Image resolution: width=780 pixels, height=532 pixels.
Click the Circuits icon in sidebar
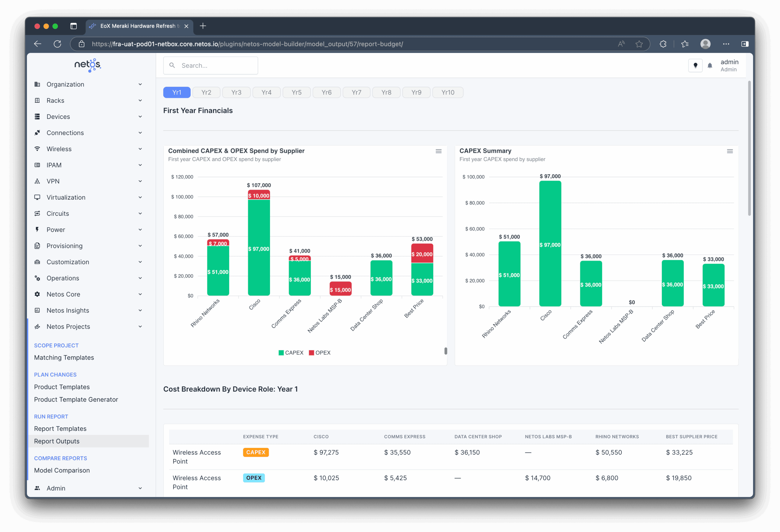coord(37,214)
